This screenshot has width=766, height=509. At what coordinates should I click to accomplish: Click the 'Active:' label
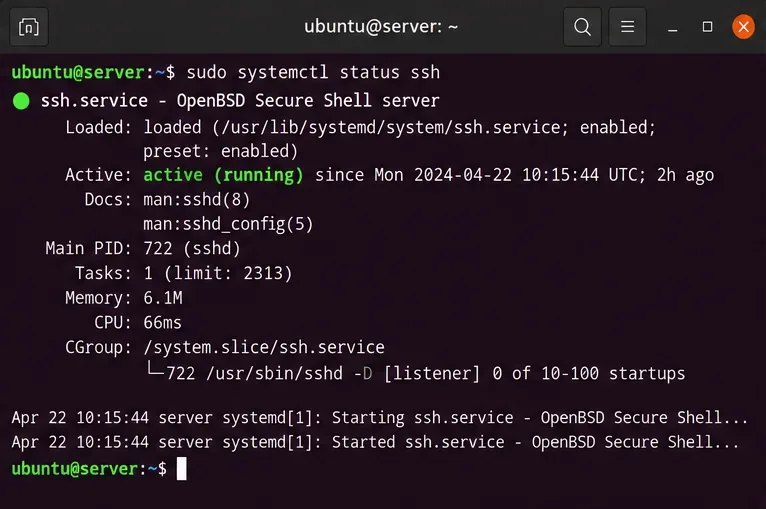coord(99,175)
